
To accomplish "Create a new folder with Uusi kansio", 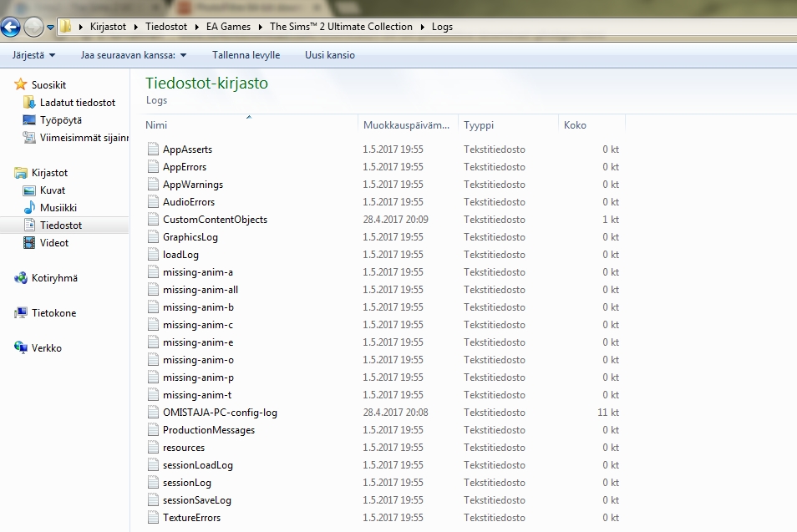I will click(329, 55).
